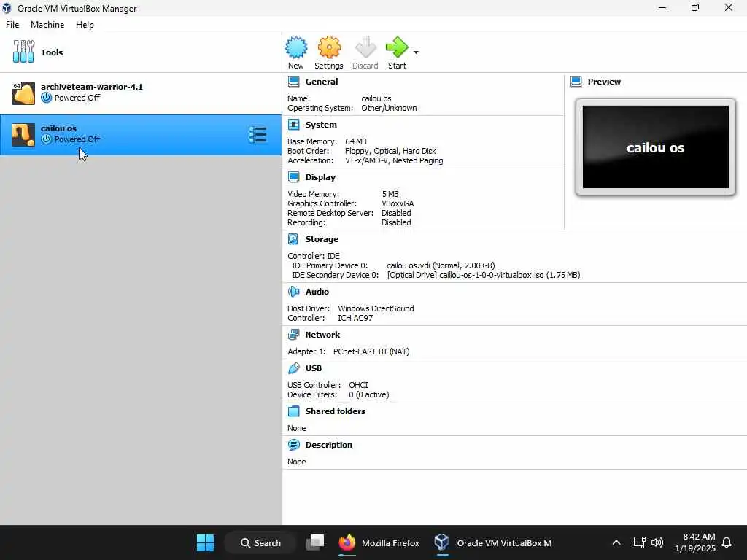747x560 pixels.
Task: Show hidden system tray icons
Action: tap(616, 542)
